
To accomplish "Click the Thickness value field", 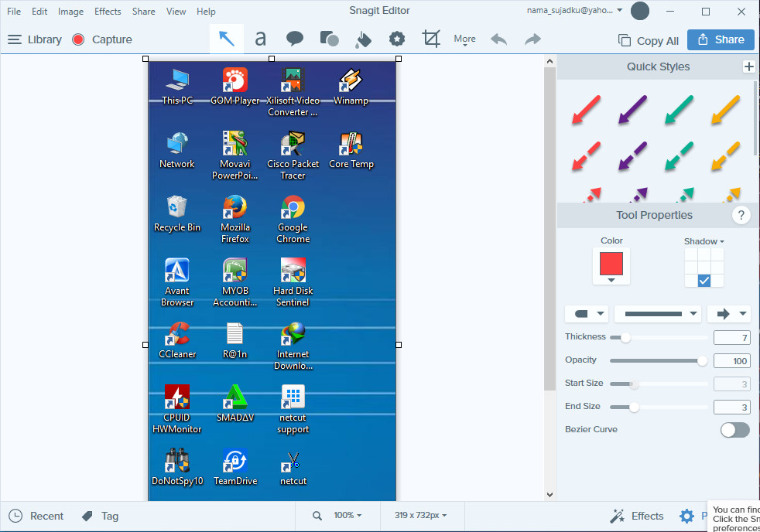I will 732,337.
